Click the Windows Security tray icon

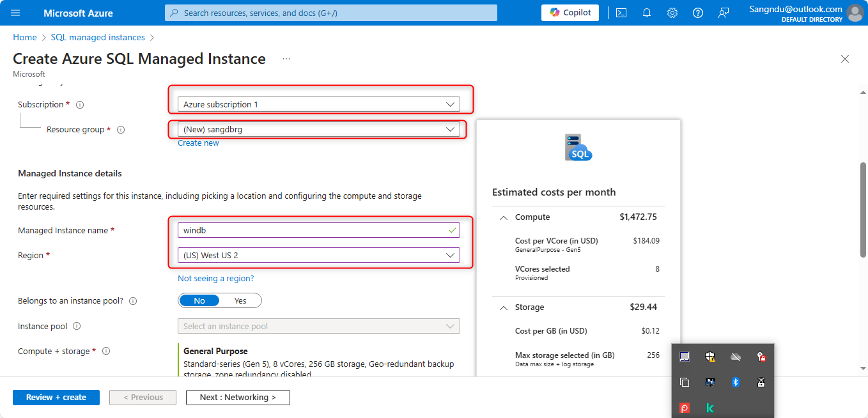point(710,357)
